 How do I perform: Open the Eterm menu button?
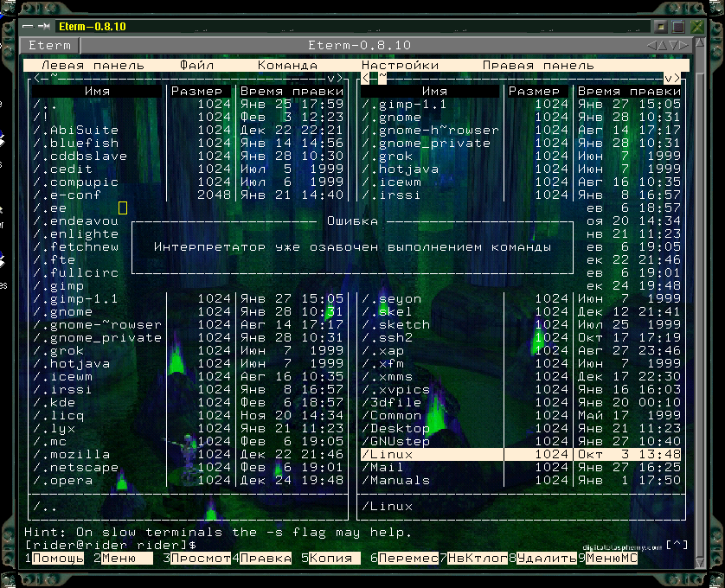49,45
